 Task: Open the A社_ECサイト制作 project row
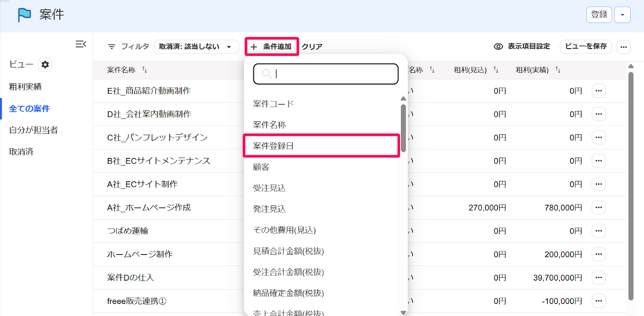(x=142, y=184)
